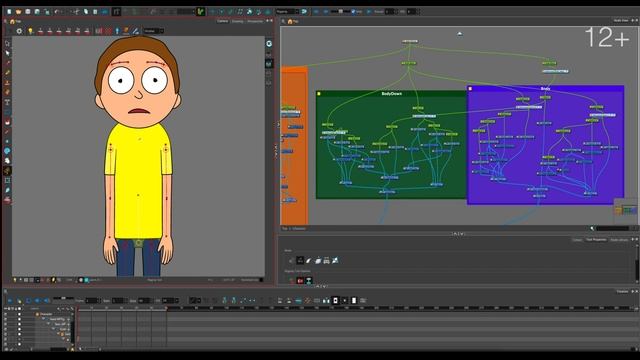Click the highlighted icon on Camera right strip
The width and height of the screenshot is (640, 360).
[x=269, y=63]
